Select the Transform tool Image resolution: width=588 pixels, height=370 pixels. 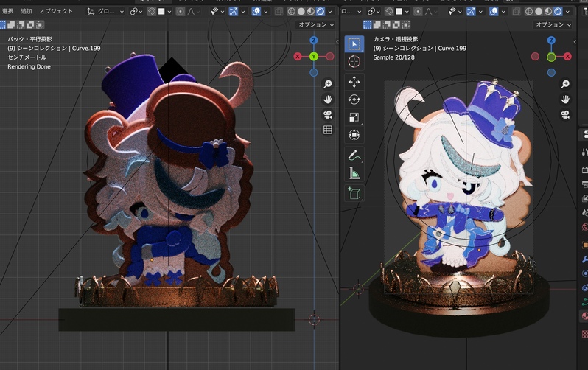(354, 135)
